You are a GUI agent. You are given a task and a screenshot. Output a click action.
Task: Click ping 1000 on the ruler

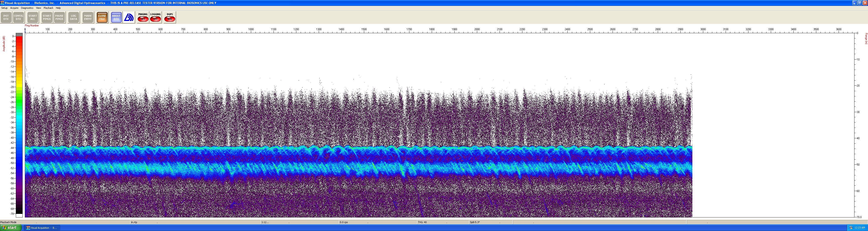coord(251,29)
